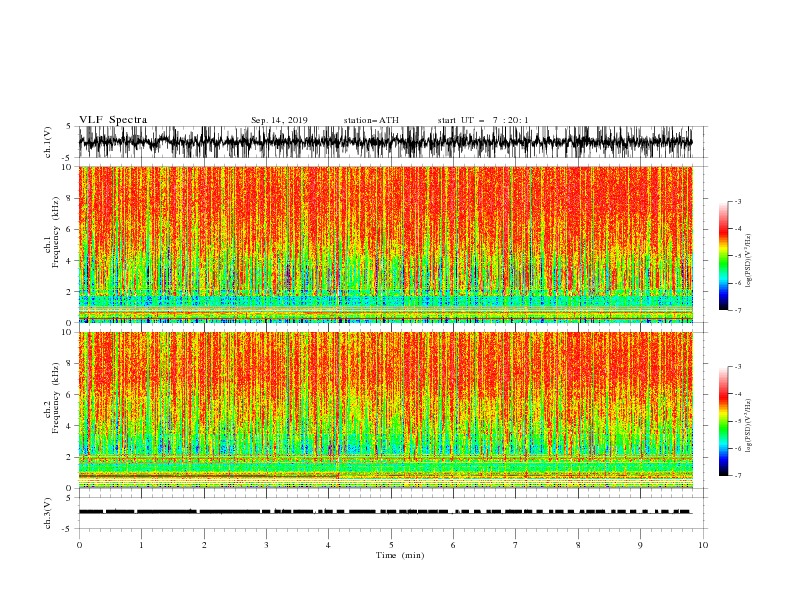The height and width of the screenshot is (612, 792).
Task: Click time axis tick label "9"
Action: pos(640,545)
